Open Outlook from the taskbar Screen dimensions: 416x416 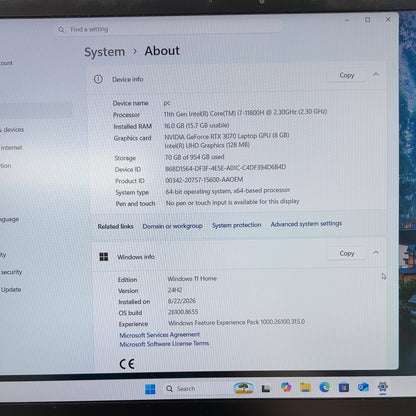[363, 387]
